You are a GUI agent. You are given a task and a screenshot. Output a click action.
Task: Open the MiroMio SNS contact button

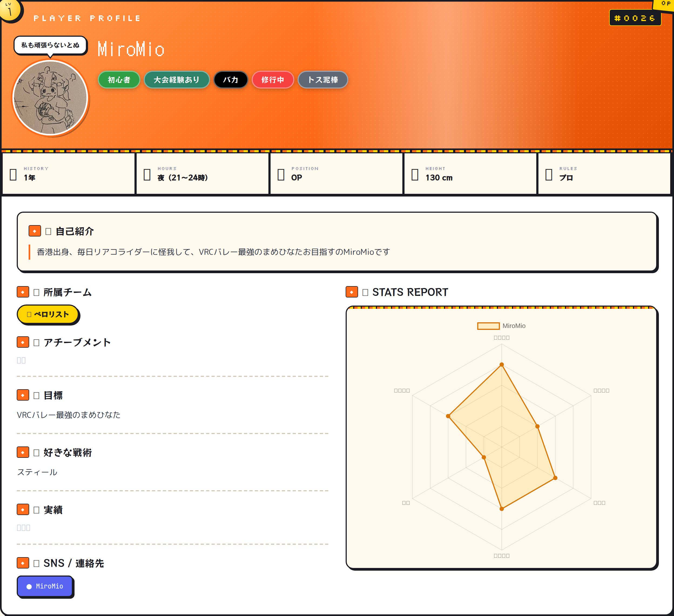click(45, 586)
